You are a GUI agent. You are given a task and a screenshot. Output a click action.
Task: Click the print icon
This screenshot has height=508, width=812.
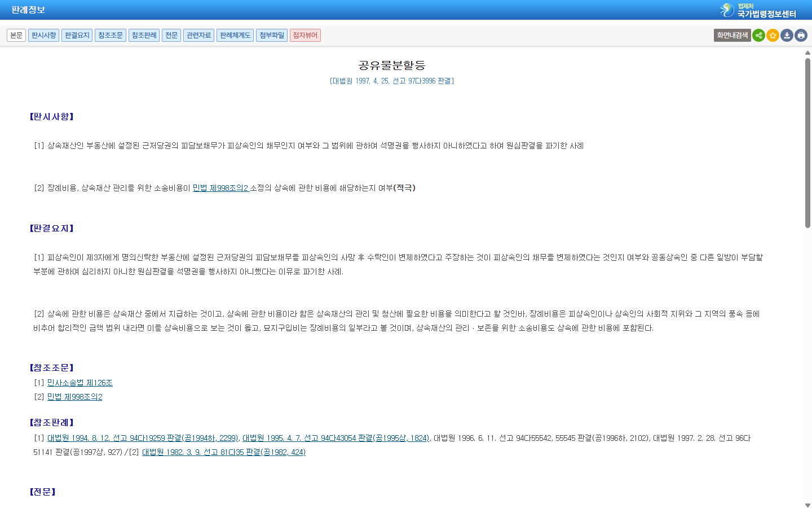[801, 36]
